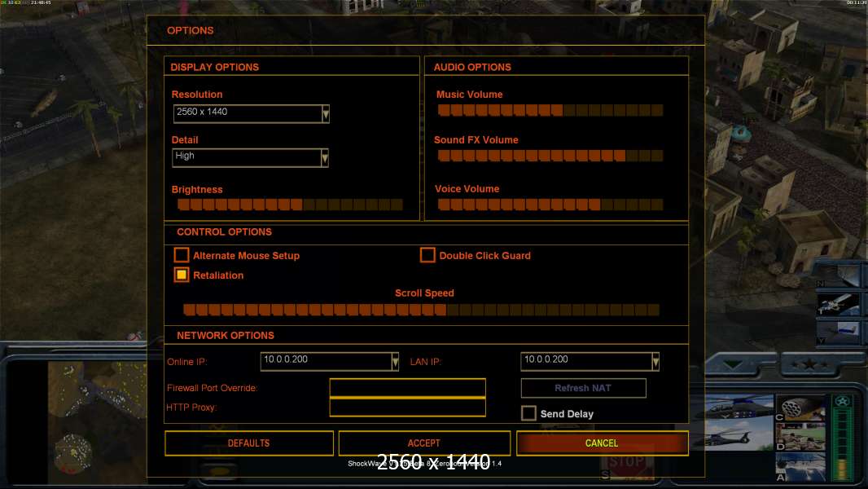Enable Alternate Mouse Setup checkbox
The image size is (868, 489).
[182, 255]
